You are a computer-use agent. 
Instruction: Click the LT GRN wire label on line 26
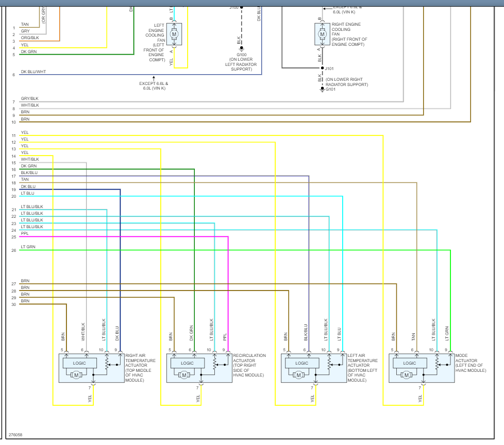pyautogui.click(x=28, y=247)
